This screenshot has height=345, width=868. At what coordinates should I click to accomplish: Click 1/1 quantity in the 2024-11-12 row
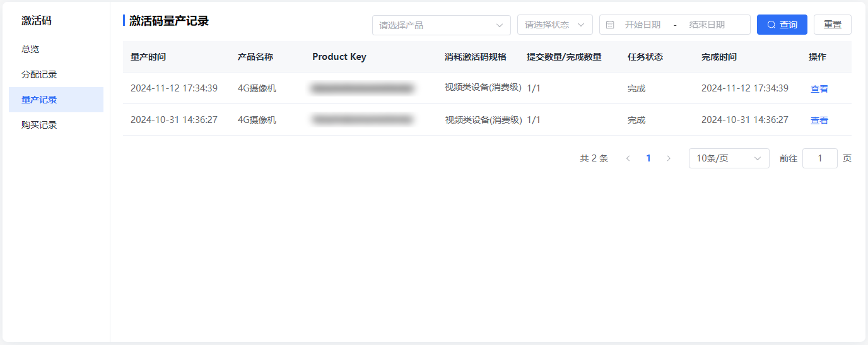[x=534, y=88]
